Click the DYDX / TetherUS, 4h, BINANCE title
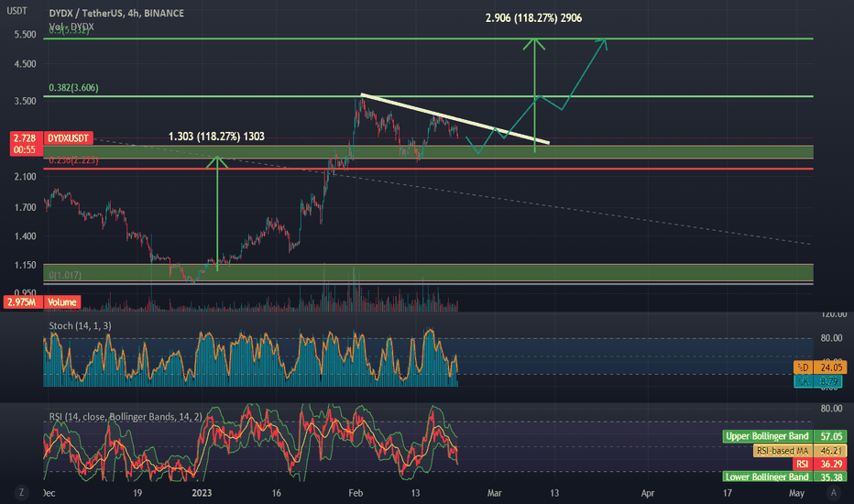 click(116, 13)
